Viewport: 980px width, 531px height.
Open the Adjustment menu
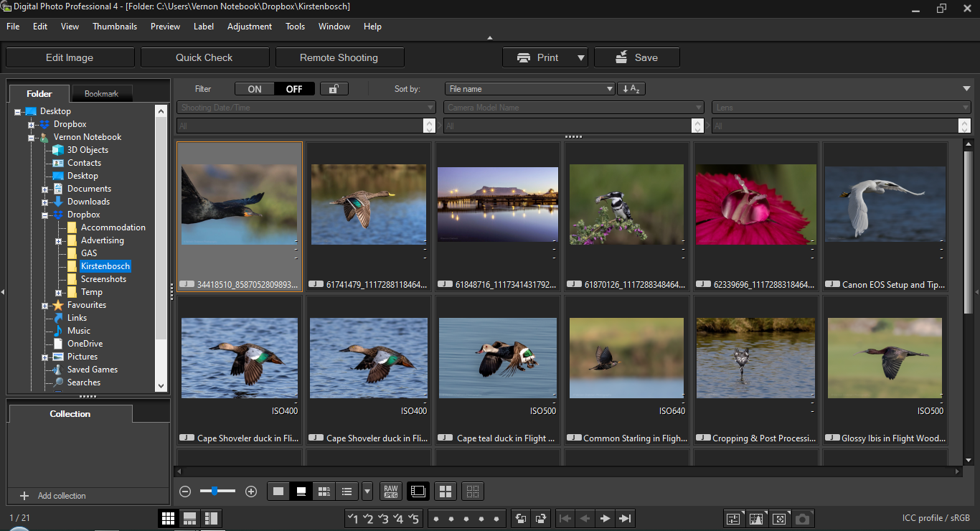coord(250,27)
